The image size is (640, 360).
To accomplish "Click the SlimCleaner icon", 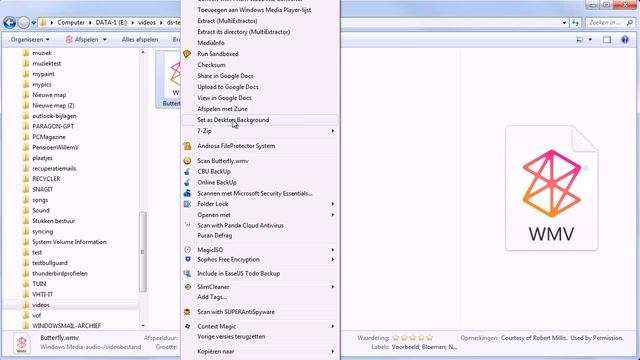I will (x=187, y=287).
